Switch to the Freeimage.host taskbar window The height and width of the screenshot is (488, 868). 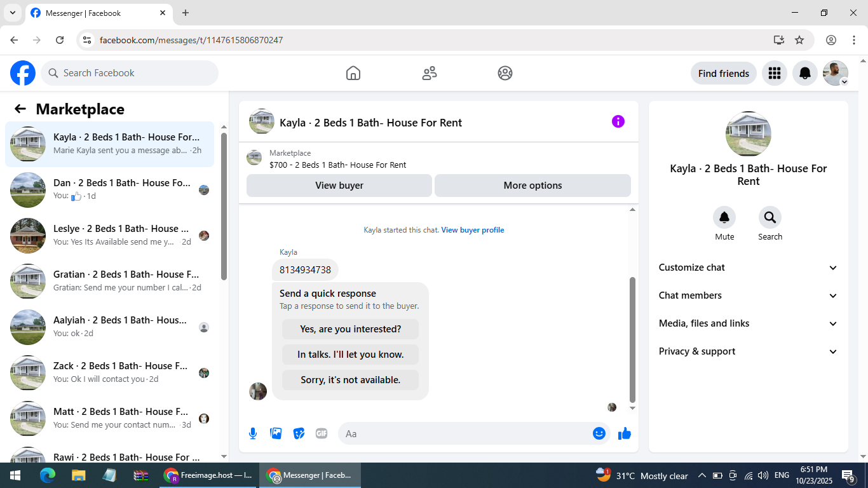click(x=208, y=475)
